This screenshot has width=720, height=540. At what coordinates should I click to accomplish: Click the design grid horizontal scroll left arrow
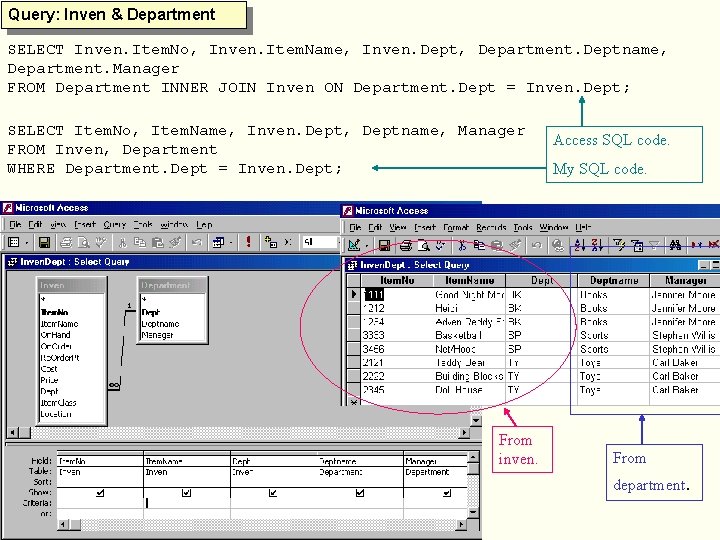point(64,524)
